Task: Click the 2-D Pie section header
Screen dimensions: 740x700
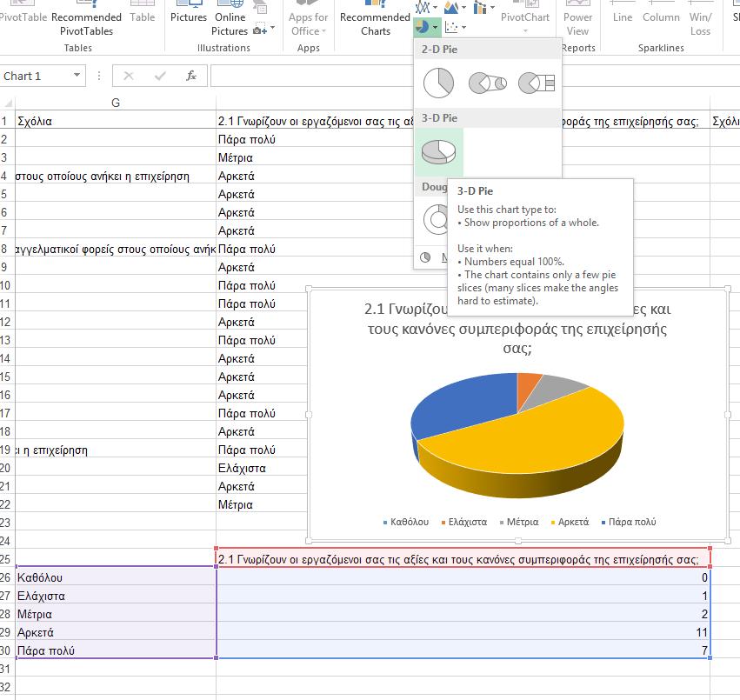Action: pos(487,49)
